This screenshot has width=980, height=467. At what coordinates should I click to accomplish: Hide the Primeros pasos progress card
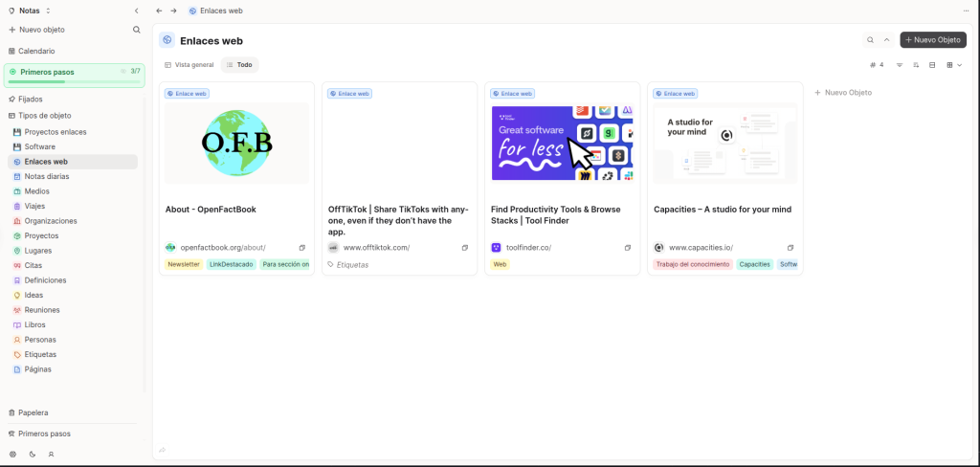[x=123, y=72]
